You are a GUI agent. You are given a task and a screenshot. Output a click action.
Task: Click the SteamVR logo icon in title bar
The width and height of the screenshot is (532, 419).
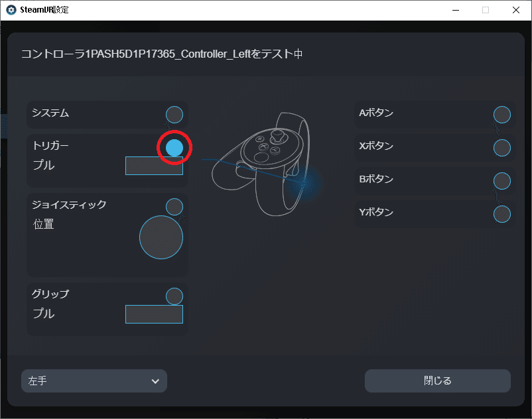point(11,10)
